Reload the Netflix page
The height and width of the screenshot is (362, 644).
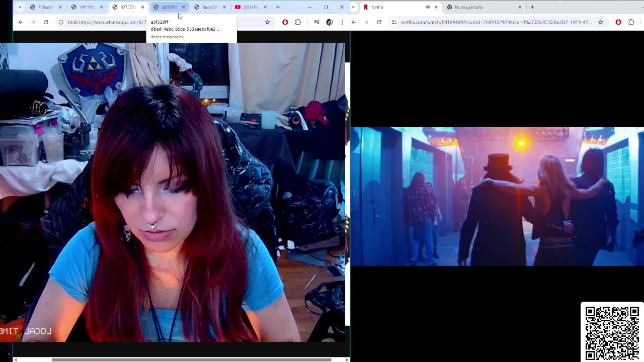coord(379,22)
